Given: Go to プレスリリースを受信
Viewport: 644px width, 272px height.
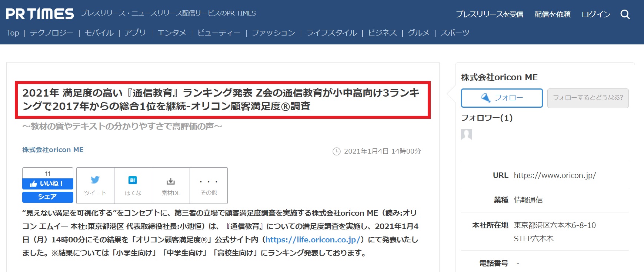Looking at the screenshot, I should pos(489,14).
